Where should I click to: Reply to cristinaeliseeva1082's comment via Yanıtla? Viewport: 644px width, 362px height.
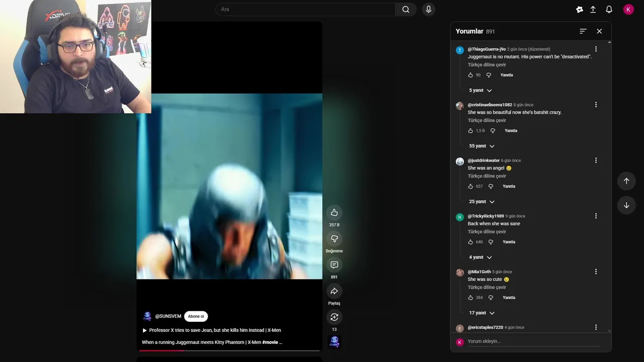coord(511,131)
